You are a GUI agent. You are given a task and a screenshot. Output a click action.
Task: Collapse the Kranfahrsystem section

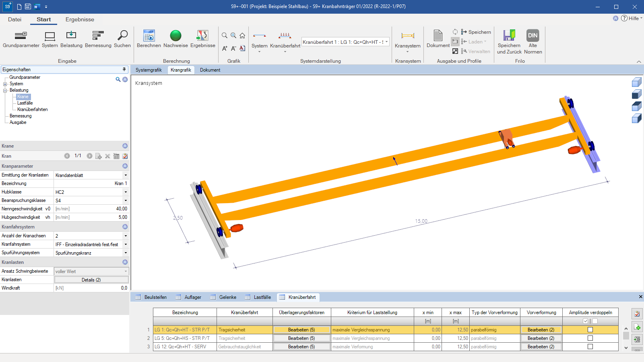coord(125,227)
